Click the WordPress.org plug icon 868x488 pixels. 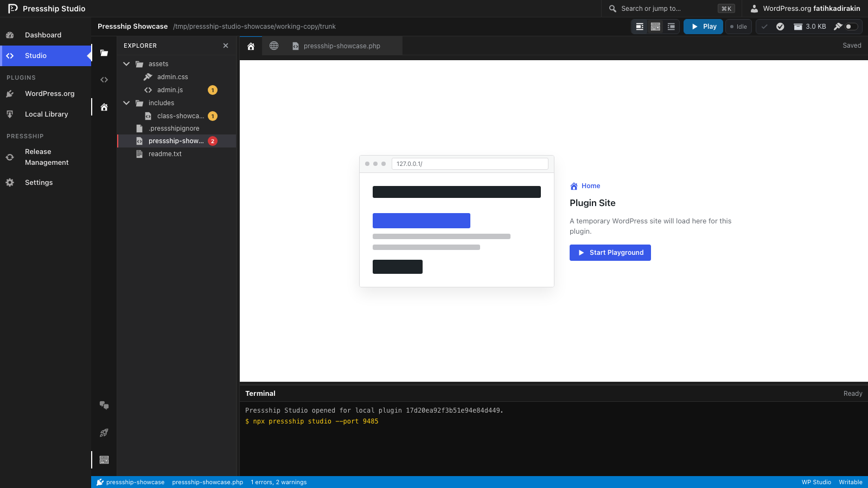pos(10,94)
